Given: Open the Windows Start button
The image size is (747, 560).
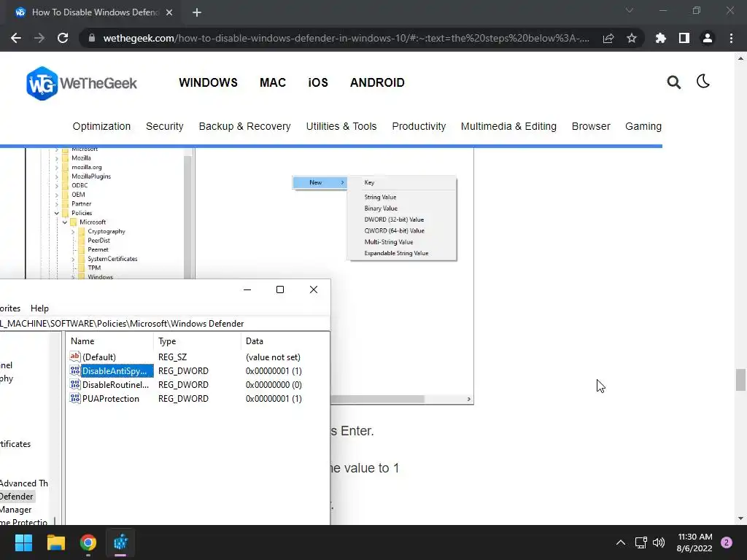Looking at the screenshot, I should pos(23,542).
